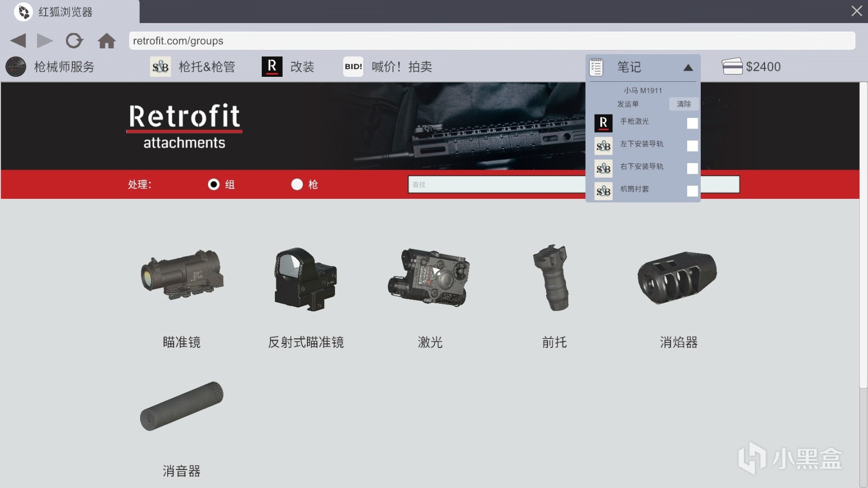Open the BID! auction icon
Image resolution: width=868 pixels, height=488 pixels.
(x=353, y=67)
